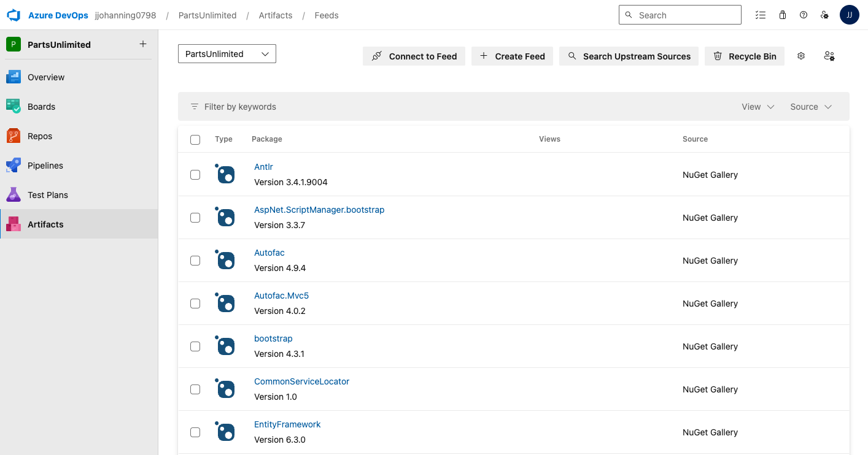
Task: Open the Marketplace shopping bag icon
Action: tap(782, 15)
